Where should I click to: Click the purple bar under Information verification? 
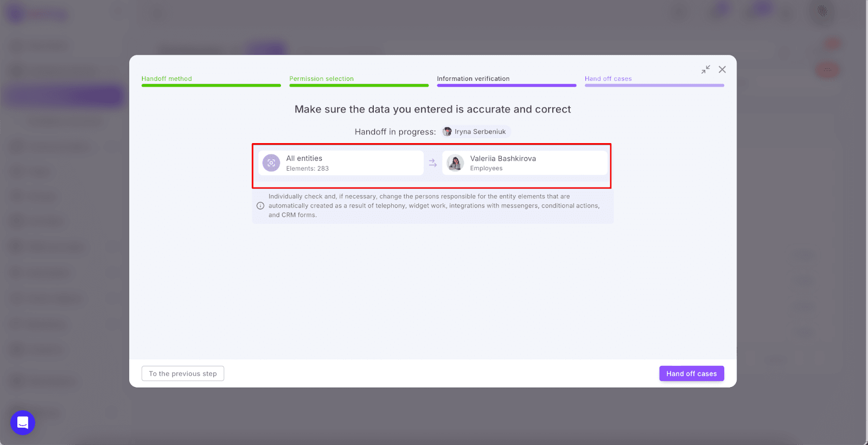(x=507, y=85)
